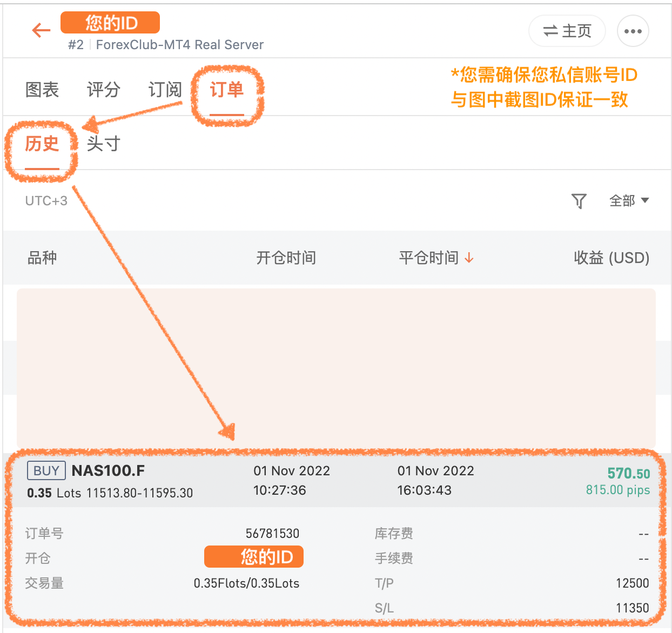
Task: Open the three-dot more options menu
Action: point(633,31)
